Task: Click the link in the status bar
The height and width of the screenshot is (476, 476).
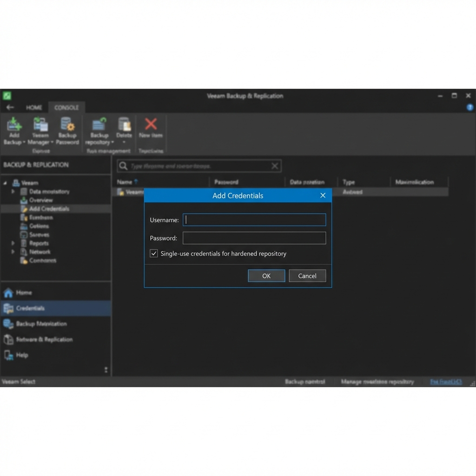Action: tap(446, 382)
